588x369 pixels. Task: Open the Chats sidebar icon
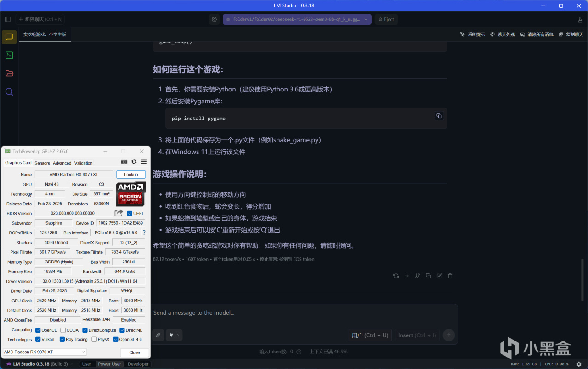[x=9, y=37]
